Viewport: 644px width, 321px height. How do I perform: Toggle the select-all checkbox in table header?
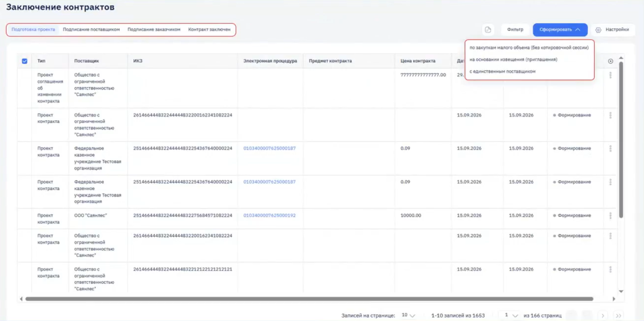coord(25,61)
